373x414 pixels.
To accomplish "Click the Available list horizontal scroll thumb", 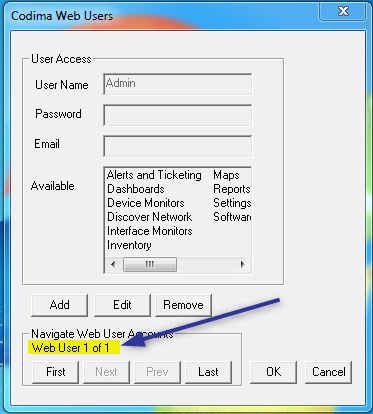I will coord(150,265).
